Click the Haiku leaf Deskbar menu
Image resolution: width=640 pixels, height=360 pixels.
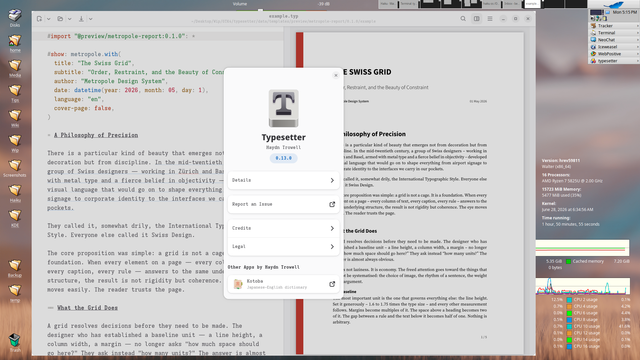(x=614, y=4)
